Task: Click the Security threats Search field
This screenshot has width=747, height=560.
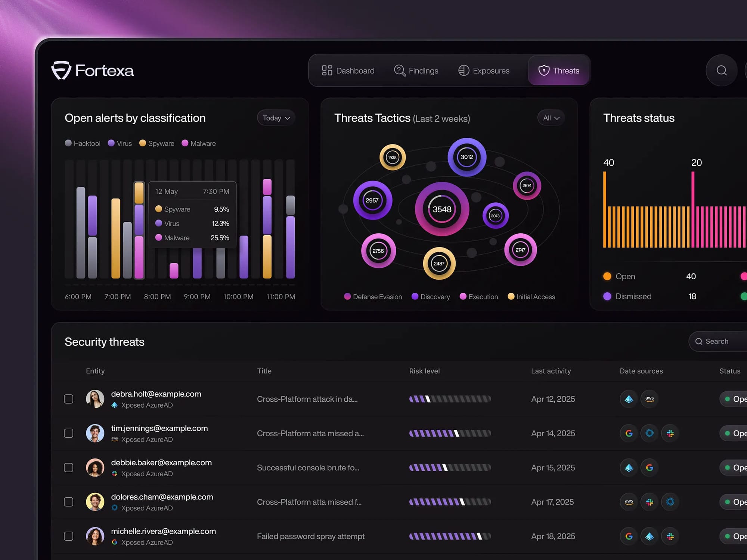Action: 718,341
